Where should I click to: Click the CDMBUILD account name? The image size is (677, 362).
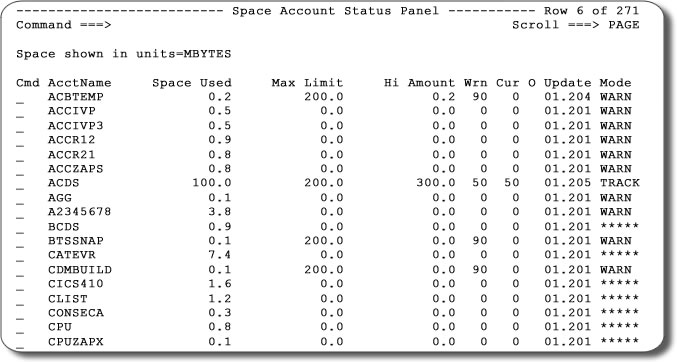[x=80, y=270]
